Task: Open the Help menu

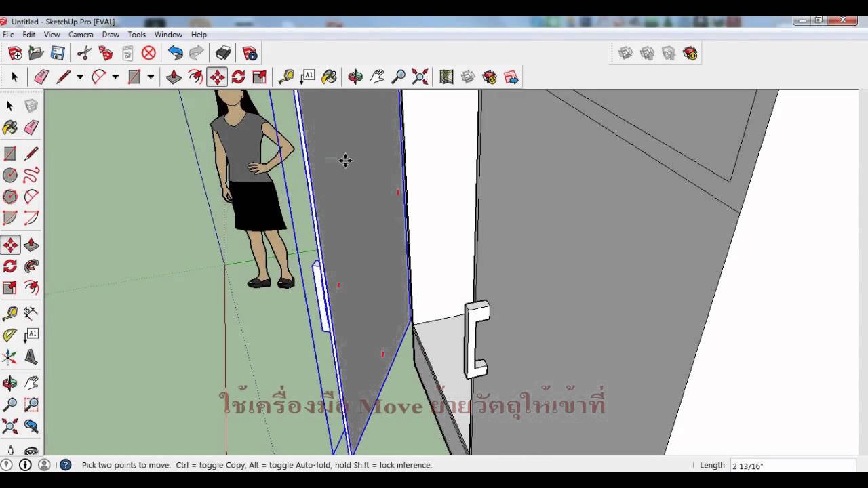Action: (199, 35)
